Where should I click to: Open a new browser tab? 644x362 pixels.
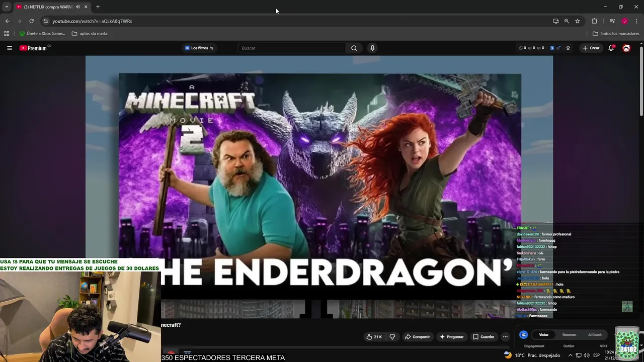pos(98,7)
